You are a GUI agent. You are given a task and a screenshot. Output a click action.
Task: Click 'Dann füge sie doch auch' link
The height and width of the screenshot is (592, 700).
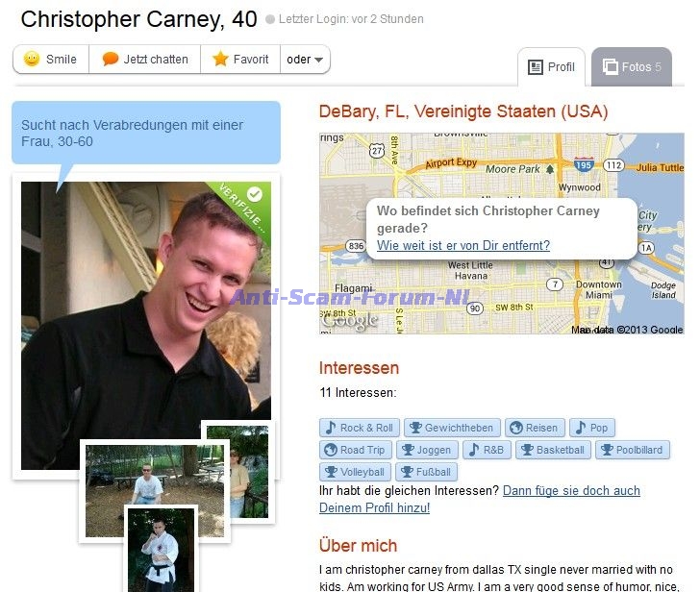pos(571,491)
